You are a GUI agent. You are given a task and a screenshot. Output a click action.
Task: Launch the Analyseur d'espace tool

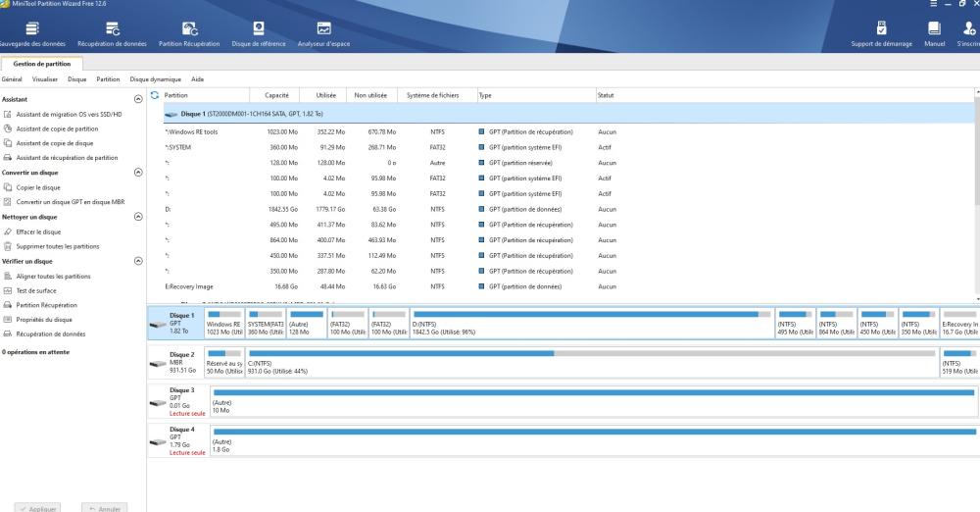tap(323, 31)
